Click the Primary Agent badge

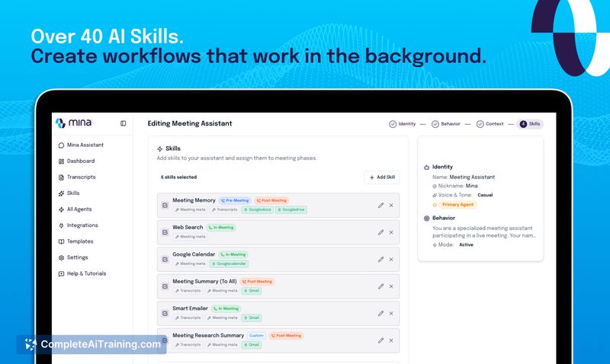(457, 205)
